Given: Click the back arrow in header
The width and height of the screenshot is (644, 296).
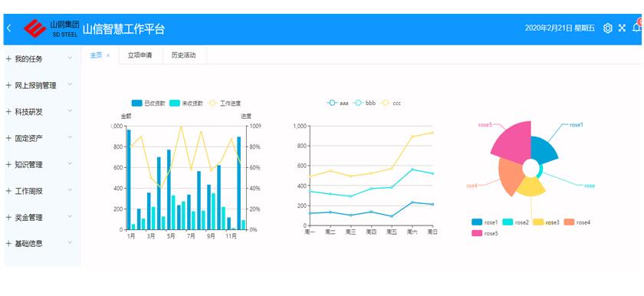Looking at the screenshot, I should (x=9, y=28).
